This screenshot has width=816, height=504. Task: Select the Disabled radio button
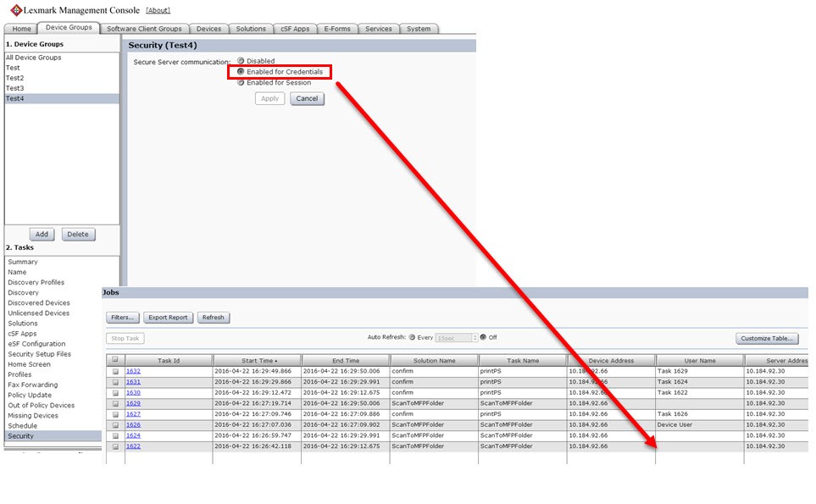tap(241, 61)
